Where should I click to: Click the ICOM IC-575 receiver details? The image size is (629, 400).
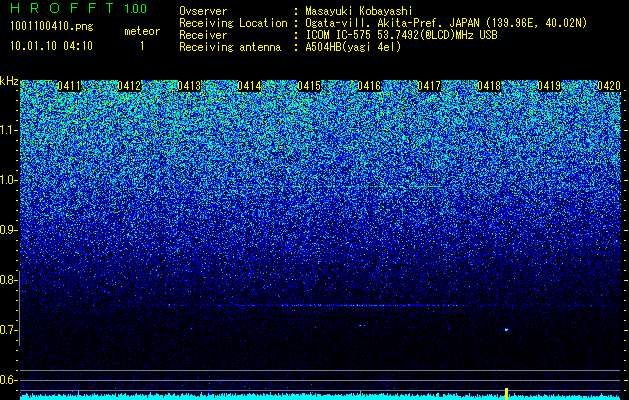click(x=401, y=35)
